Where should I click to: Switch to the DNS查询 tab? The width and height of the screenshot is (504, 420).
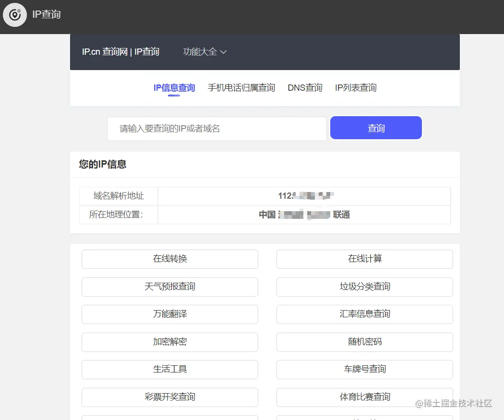pyautogui.click(x=305, y=88)
